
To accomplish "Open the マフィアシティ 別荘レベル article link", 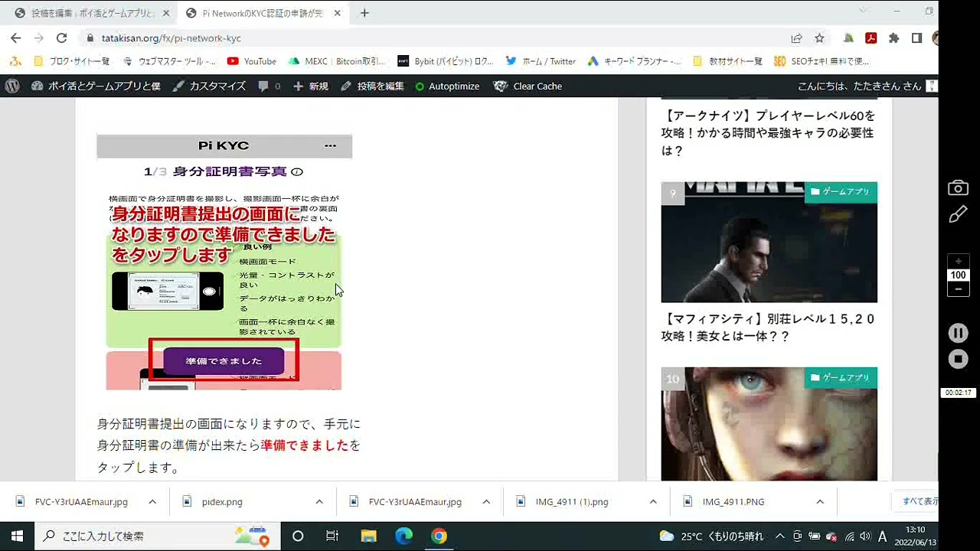I will pyautogui.click(x=768, y=328).
